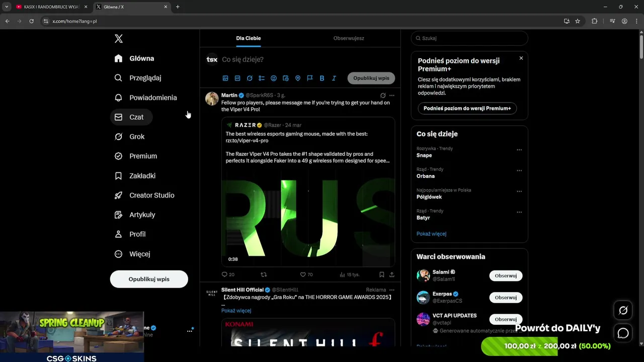Open options for Orbana trend

tap(519, 170)
